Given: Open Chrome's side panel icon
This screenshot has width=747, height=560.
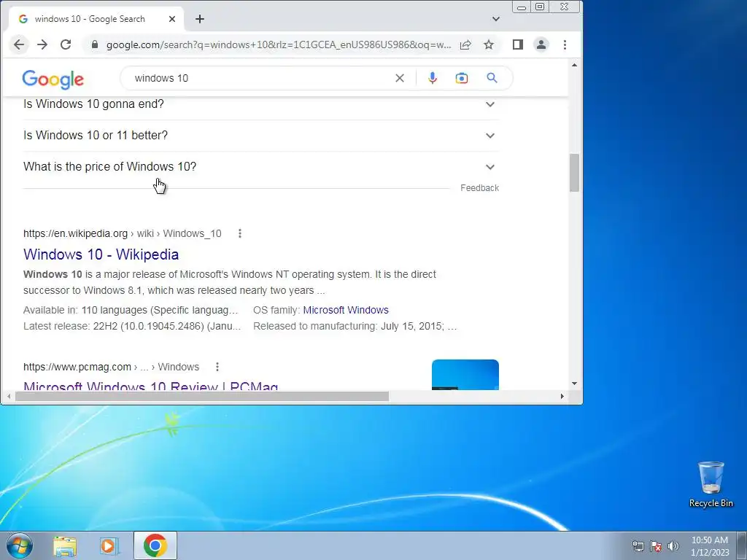Looking at the screenshot, I should point(518,44).
